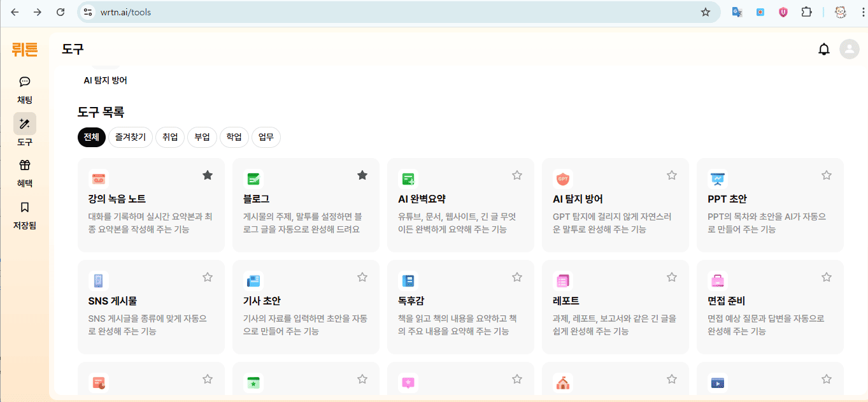This screenshot has height=402, width=868.
Task: Favorite 기사 초안 with its star
Action: point(362,277)
